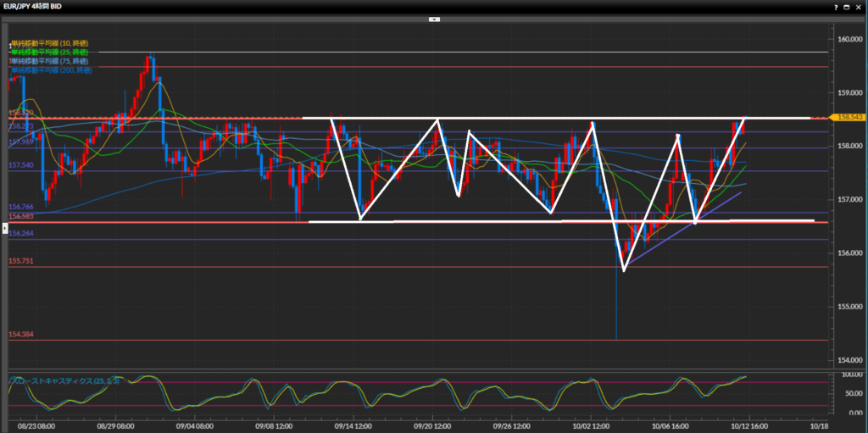The height and width of the screenshot is (433, 868).
Task: Click the 156.264 horizontal line label
Action: click(x=20, y=234)
